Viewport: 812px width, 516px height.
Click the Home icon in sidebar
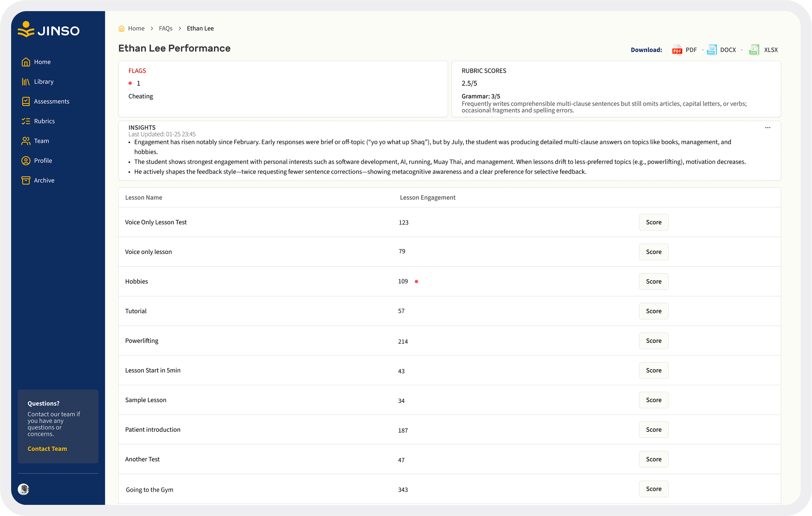pos(26,62)
